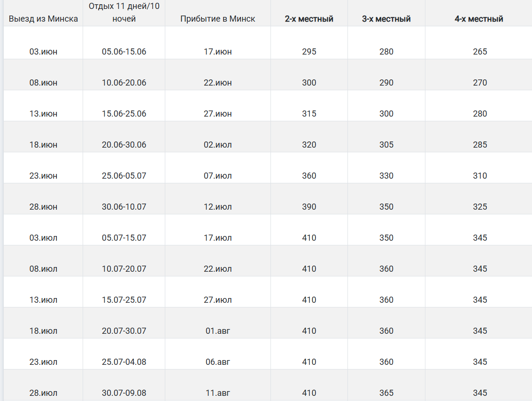Click the "Отдых 11 дней/10 ночей" header
Screen dimensions: 532x401
pyautogui.click(x=124, y=13)
